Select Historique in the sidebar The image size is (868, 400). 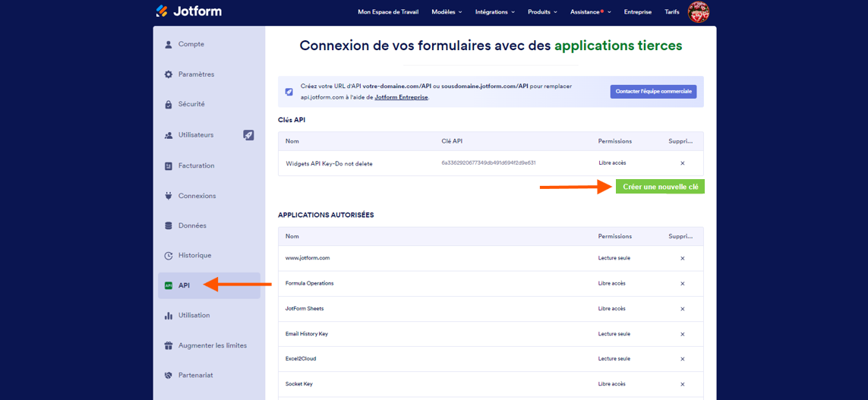pos(210,256)
